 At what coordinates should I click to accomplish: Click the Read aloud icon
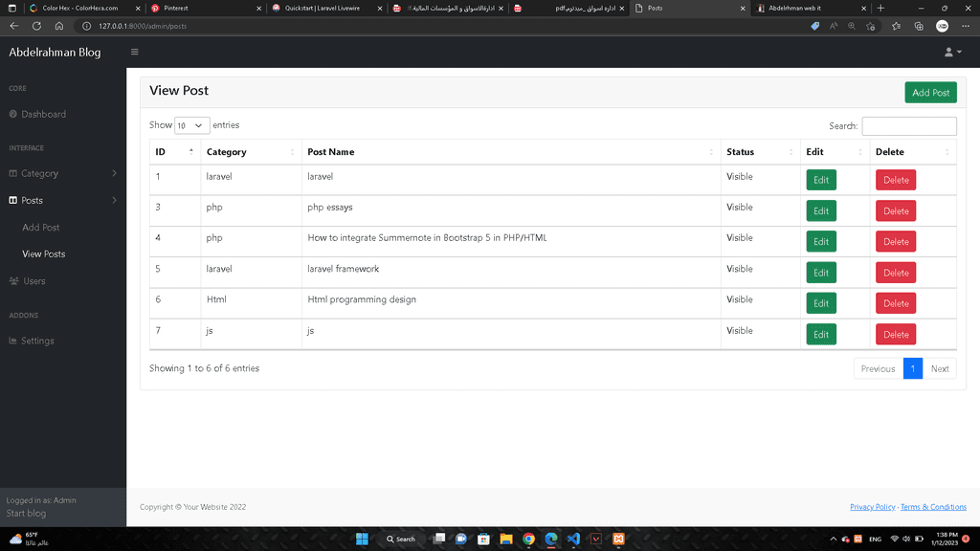(x=834, y=26)
